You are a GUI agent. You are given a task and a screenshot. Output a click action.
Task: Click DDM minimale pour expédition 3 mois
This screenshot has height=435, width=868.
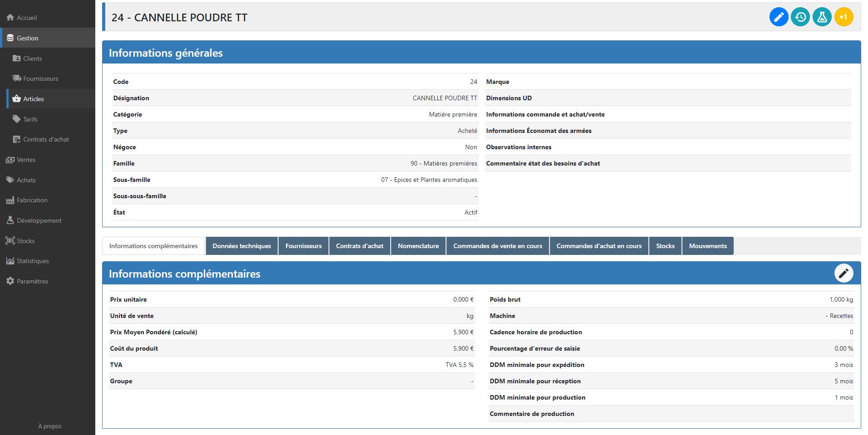point(843,365)
